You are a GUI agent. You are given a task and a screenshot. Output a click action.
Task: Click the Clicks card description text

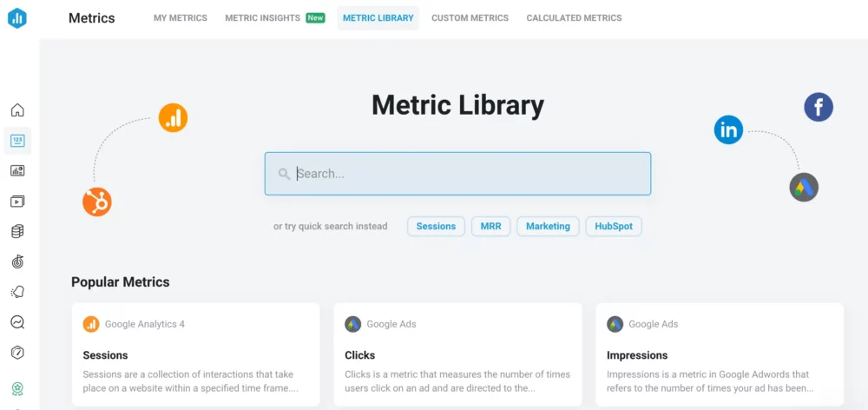click(457, 381)
